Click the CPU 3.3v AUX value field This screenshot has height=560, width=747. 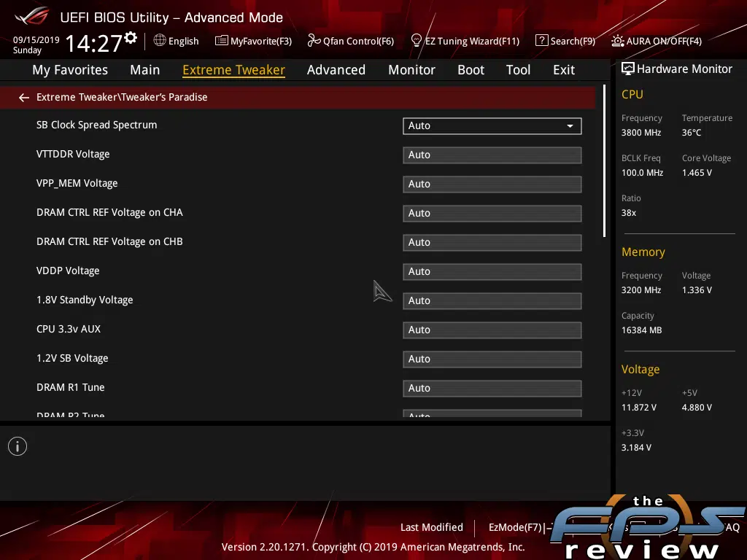[x=492, y=330]
